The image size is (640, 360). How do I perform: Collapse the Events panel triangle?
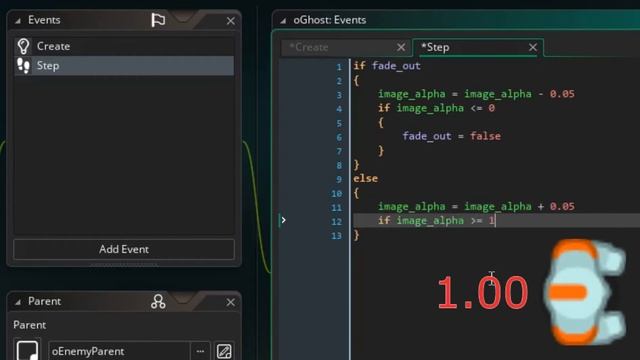[x=18, y=20]
